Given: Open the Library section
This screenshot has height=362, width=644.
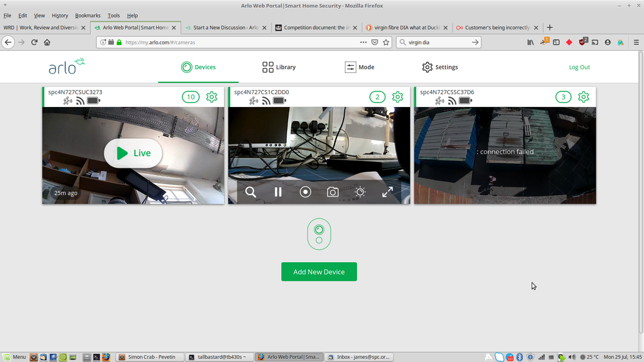Looking at the screenshot, I should tap(279, 67).
